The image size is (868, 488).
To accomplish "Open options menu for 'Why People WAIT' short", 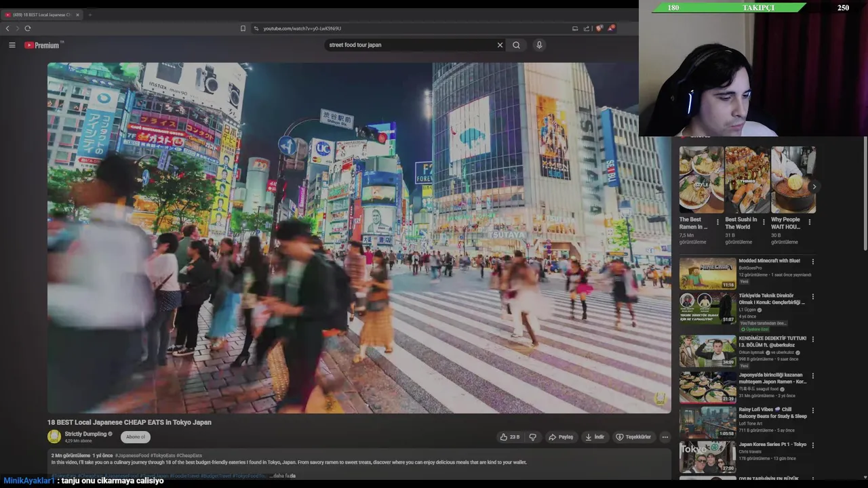I will pos(810,222).
